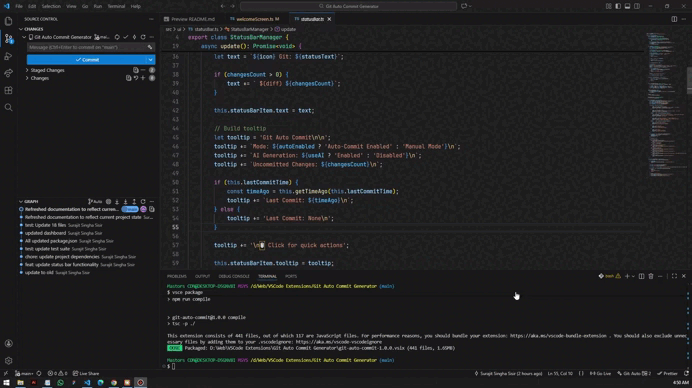Split the editor right

click(x=674, y=19)
